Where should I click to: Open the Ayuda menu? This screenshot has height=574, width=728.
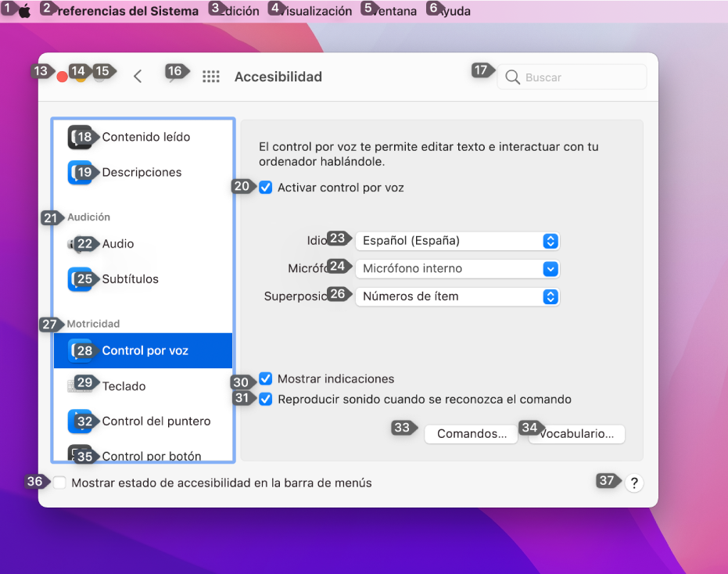click(x=454, y=11)
